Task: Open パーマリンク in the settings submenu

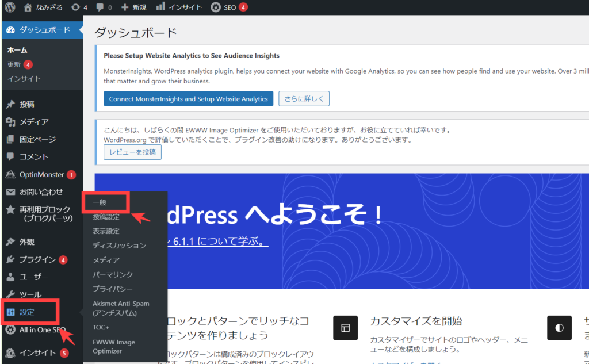Action: click(x=113, y=275)
